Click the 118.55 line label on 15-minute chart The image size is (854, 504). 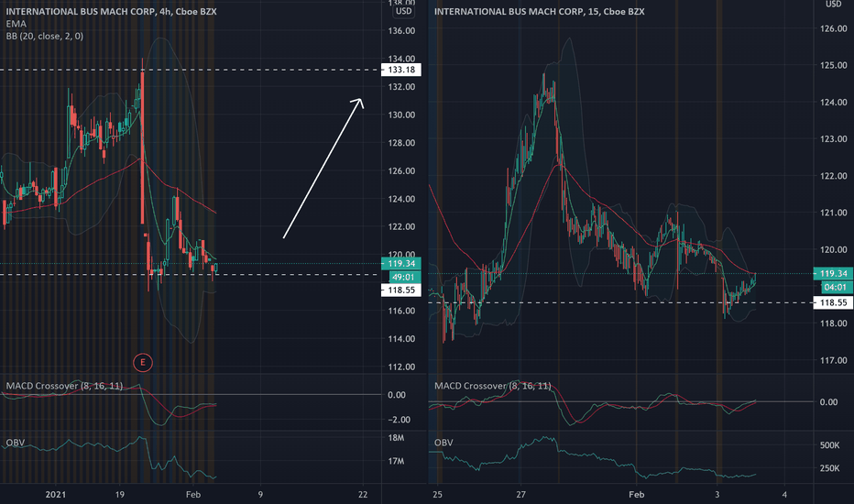(833, 302)
